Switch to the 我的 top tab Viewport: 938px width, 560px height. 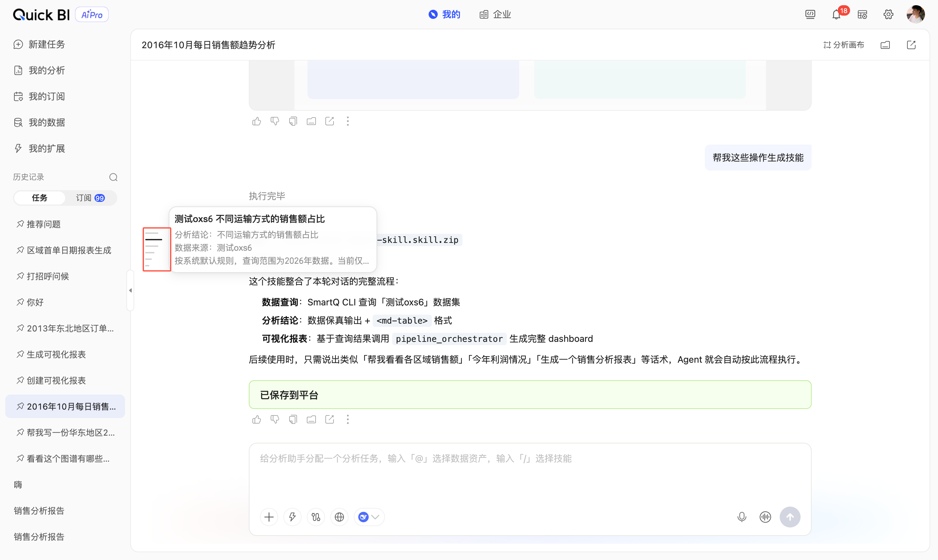(x=444, y=14)
